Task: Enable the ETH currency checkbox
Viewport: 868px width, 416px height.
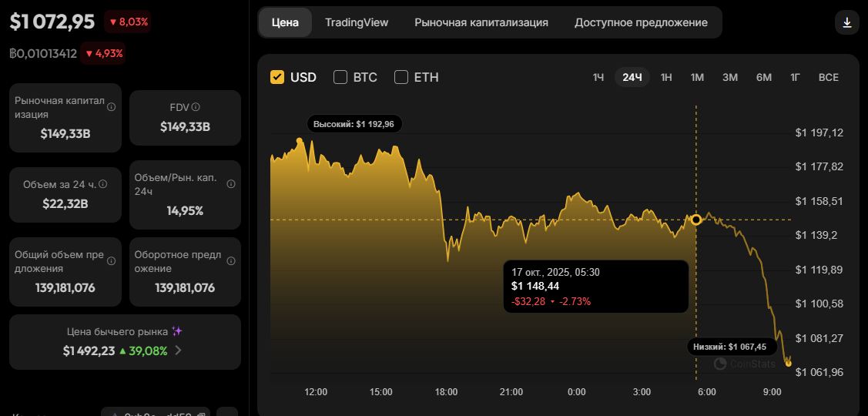Action: point(401,77)
